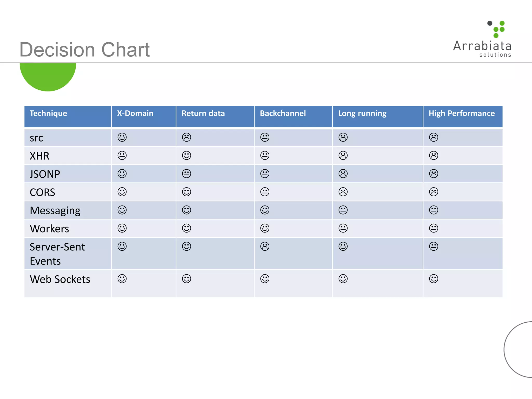
Task: Click the JSONP technique label
Action: pyautogui.click(x=45, y=174)
